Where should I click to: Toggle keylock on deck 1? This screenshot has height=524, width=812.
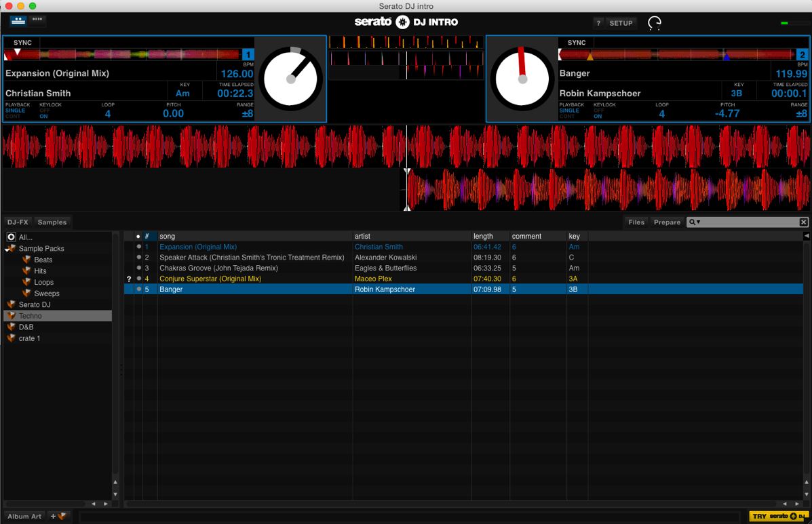[44, 113]
